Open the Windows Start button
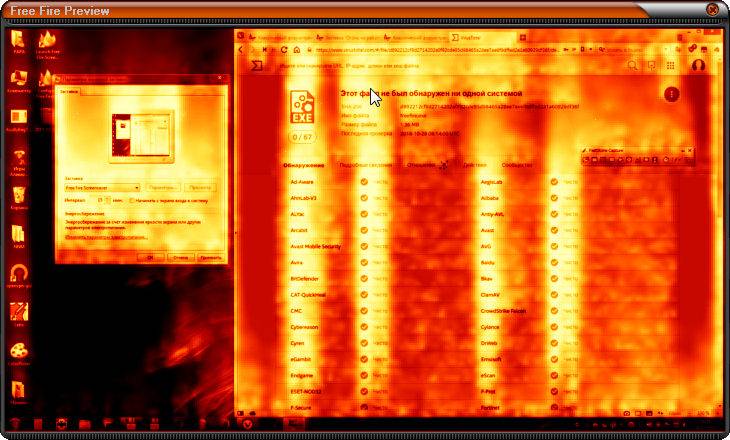Viewport: 730px width, 440px height. (15, 424)
